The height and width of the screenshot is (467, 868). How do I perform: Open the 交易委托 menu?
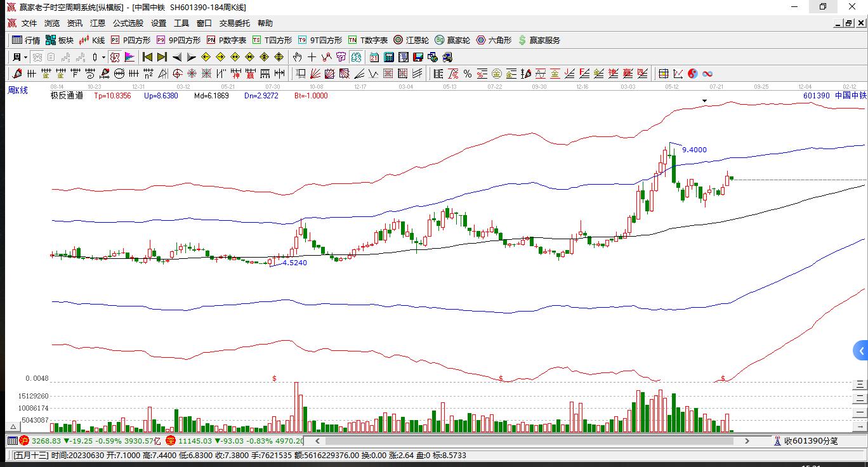(x=235, y=23)
